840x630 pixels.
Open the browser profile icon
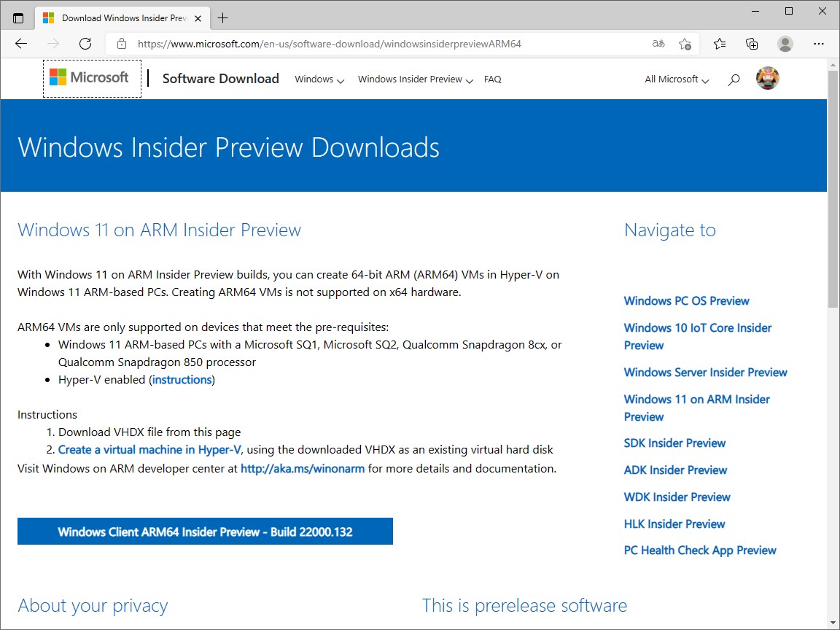[x=785, y=44]
